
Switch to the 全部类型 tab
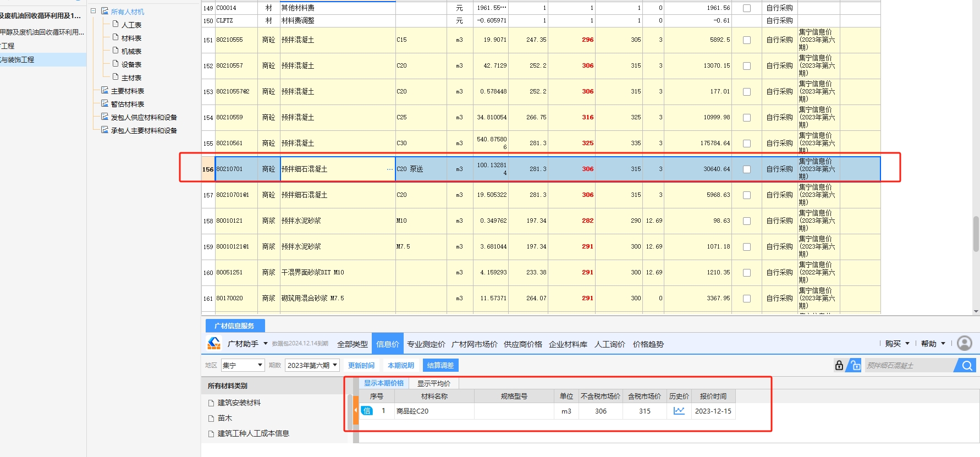tap(353, 344)
